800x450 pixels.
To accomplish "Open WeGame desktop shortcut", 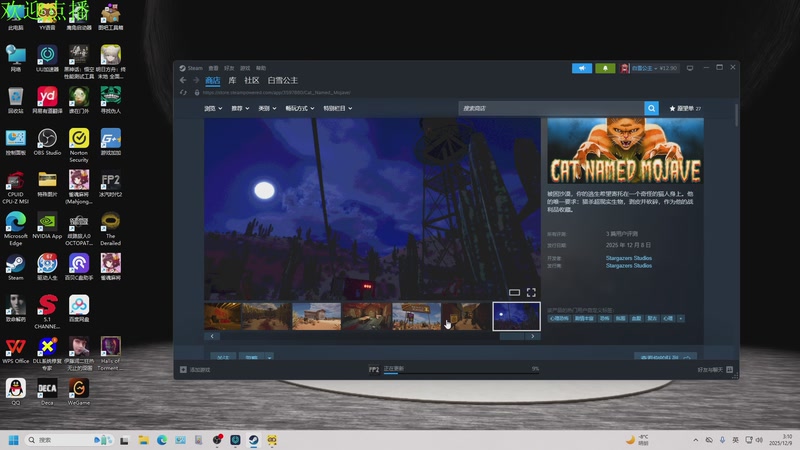I will [x=79, y=392].
